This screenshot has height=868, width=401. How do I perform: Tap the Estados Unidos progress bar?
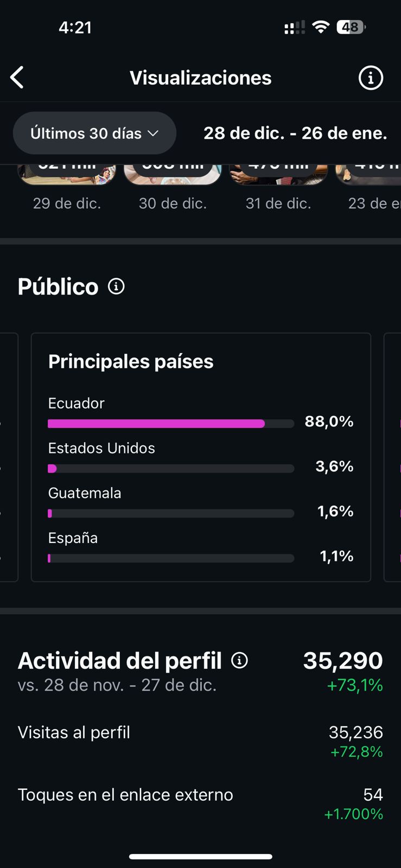click(171, 469)
